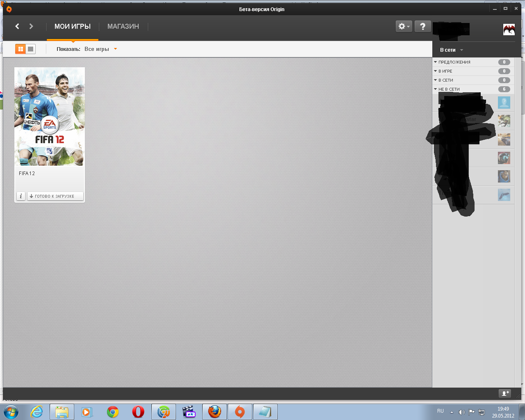Screen dimensions: 525x420
Task: Select sixth offline friend avatar
Action: (504, 195)
